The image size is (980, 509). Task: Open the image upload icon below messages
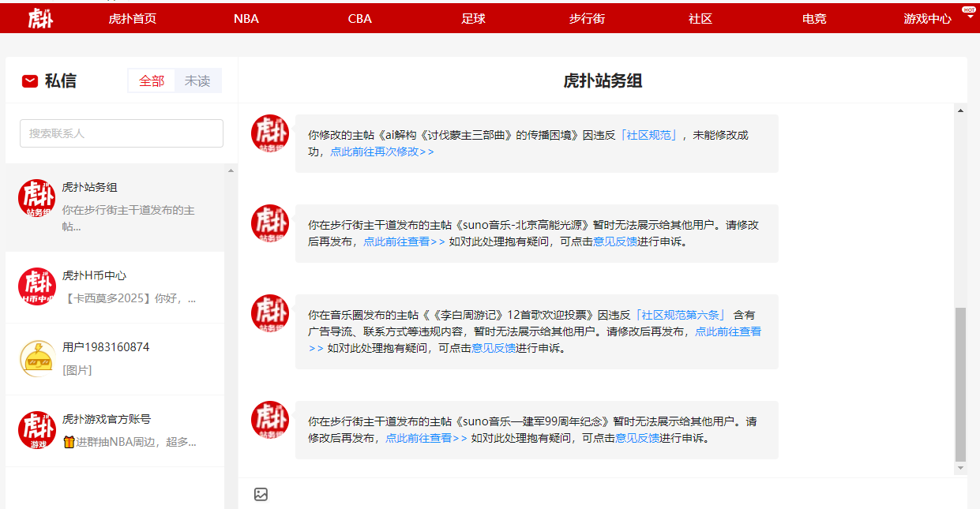(261, 495)
